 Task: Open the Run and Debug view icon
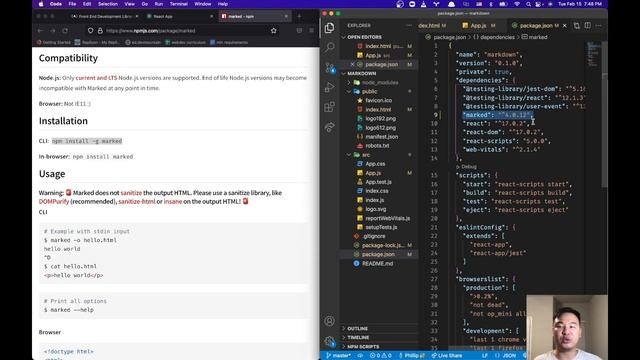[x=329, y=87]
